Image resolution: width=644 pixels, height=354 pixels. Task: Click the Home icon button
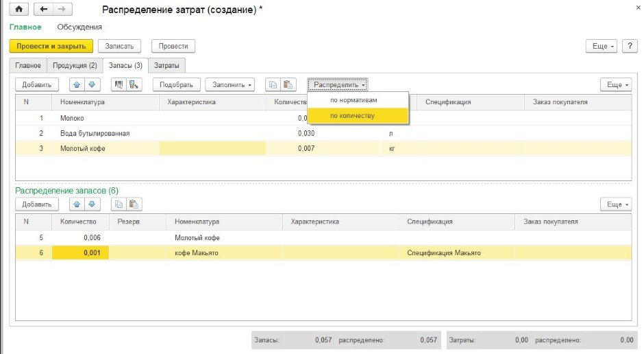tap(18, 10)
